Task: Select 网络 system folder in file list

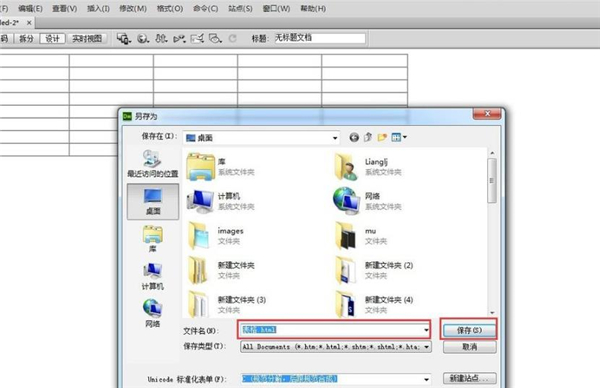Action: pos(367,201)
